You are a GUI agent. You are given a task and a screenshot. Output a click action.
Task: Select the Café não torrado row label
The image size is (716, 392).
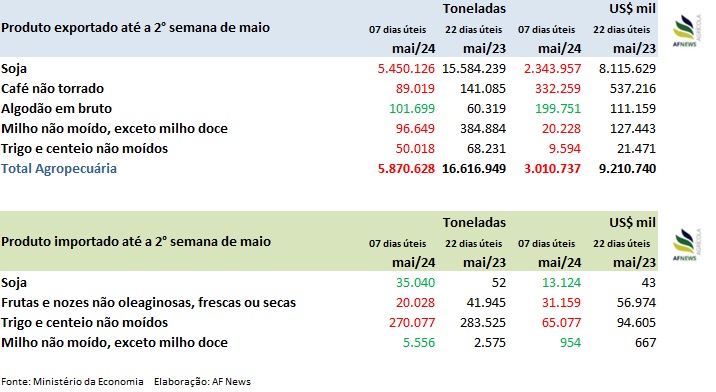(x=53, y=88)
